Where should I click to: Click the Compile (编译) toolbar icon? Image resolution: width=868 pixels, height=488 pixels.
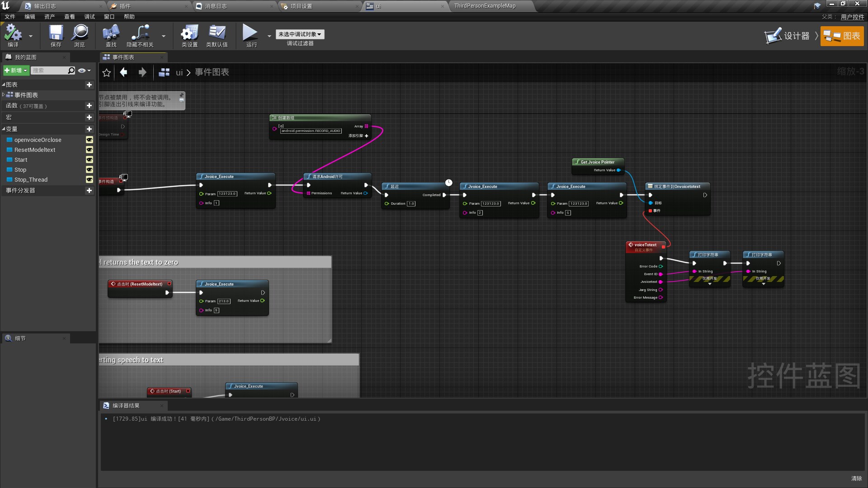(x=13, y=33)
